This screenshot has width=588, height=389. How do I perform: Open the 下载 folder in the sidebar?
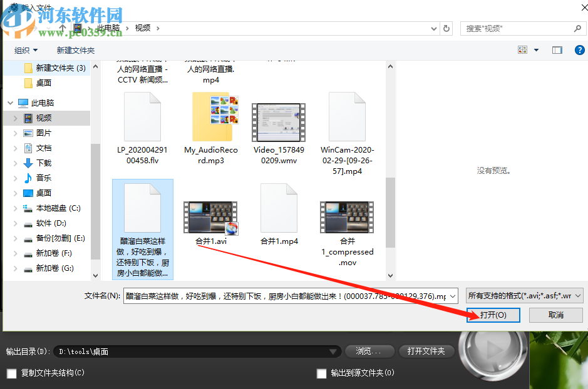click(43, 163)
